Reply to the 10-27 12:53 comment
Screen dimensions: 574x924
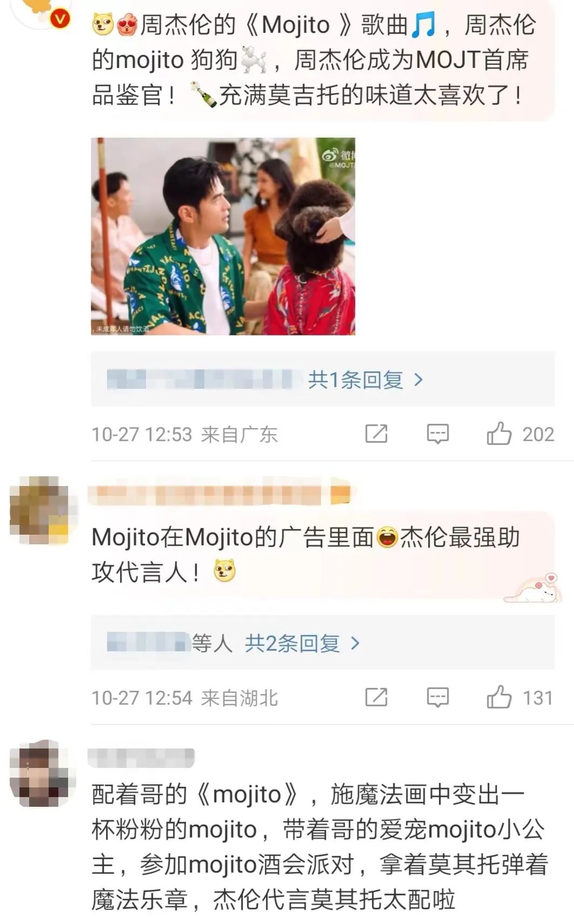(x=437, y=434)
